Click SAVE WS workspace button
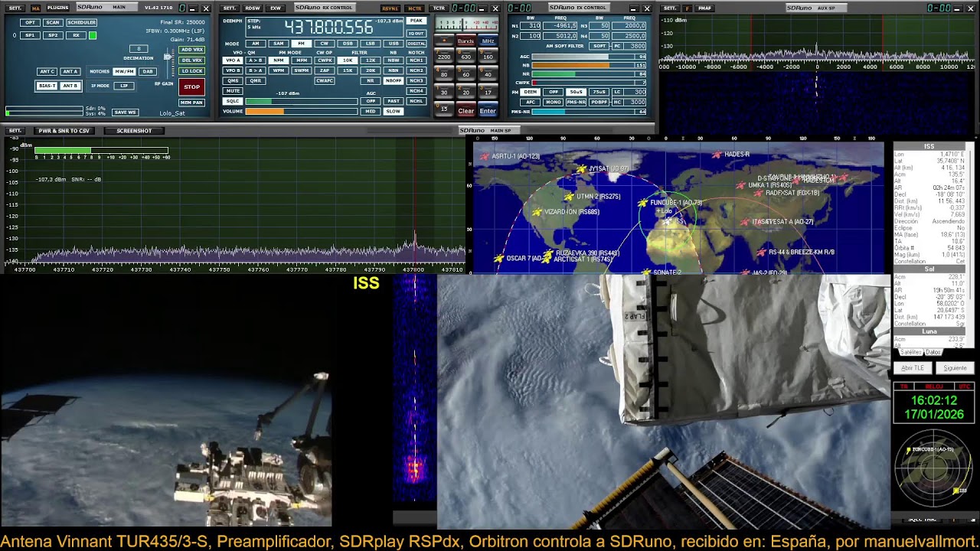Image resolution: width=980 pixels, height=551 pixels. [125, 112]
